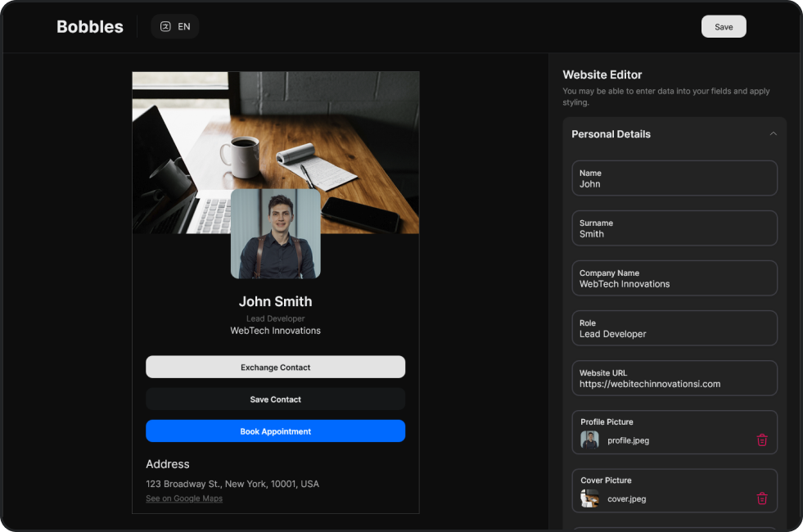Click the cover.jpeg thumbnail in editor

589,498
